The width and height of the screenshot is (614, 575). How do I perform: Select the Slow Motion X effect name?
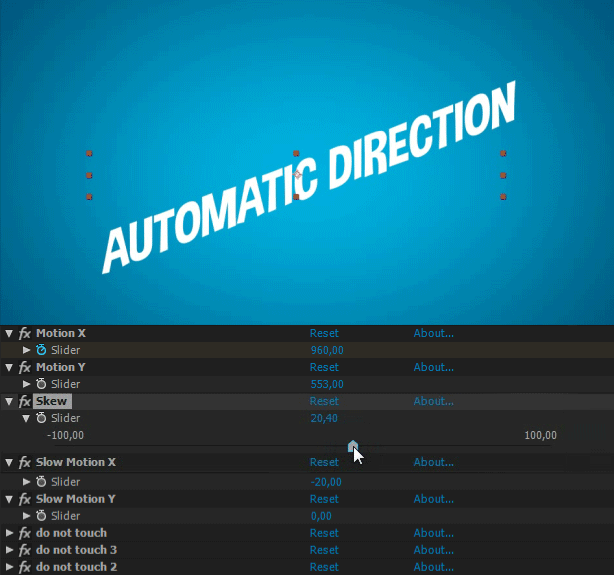[x=76, y=463]
